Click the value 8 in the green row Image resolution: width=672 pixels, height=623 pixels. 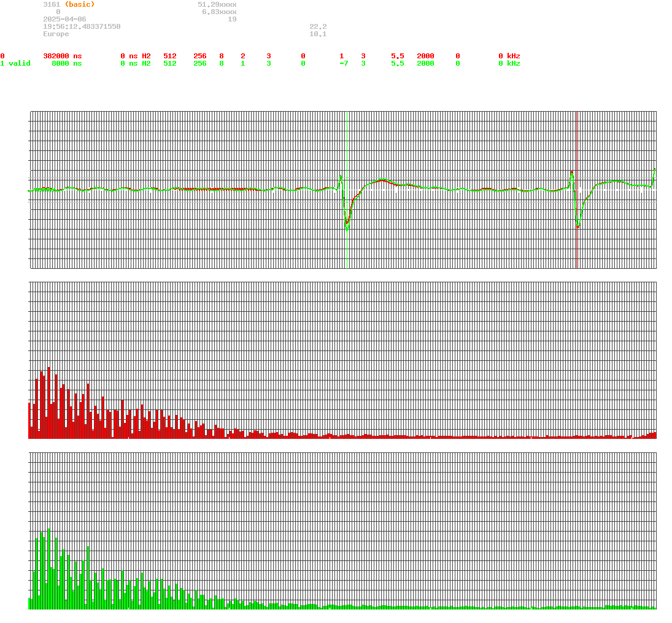click(x=222, y=63)
